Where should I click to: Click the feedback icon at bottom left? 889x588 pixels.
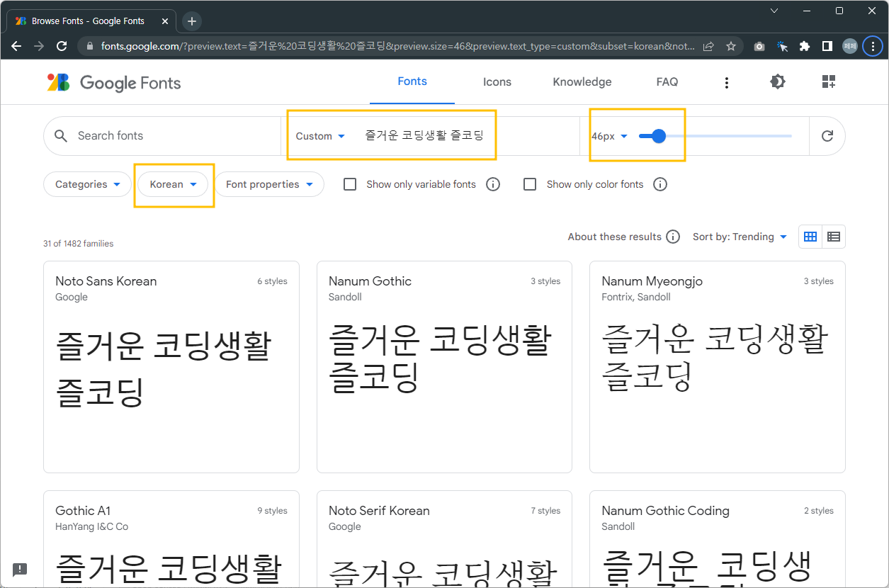[20, 570]
